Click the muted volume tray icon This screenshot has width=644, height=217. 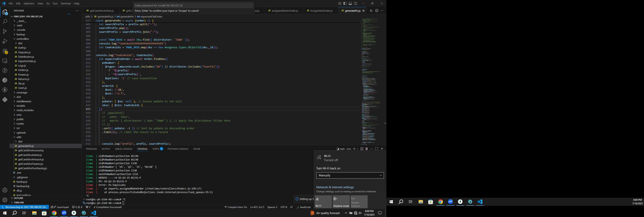click(x=360, y=213)
